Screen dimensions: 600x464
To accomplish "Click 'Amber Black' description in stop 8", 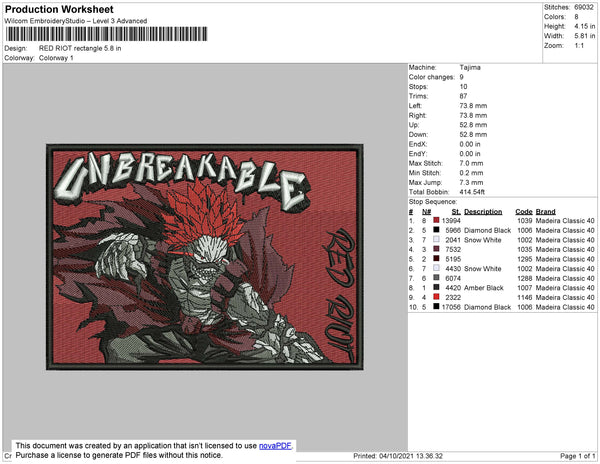I will [484, 288].
